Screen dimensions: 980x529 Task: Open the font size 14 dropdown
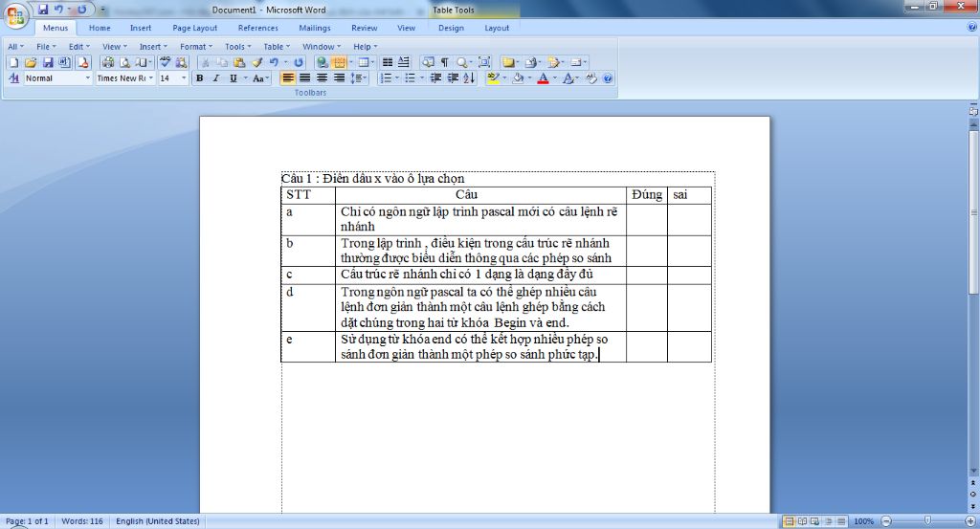tap(183, 78)
